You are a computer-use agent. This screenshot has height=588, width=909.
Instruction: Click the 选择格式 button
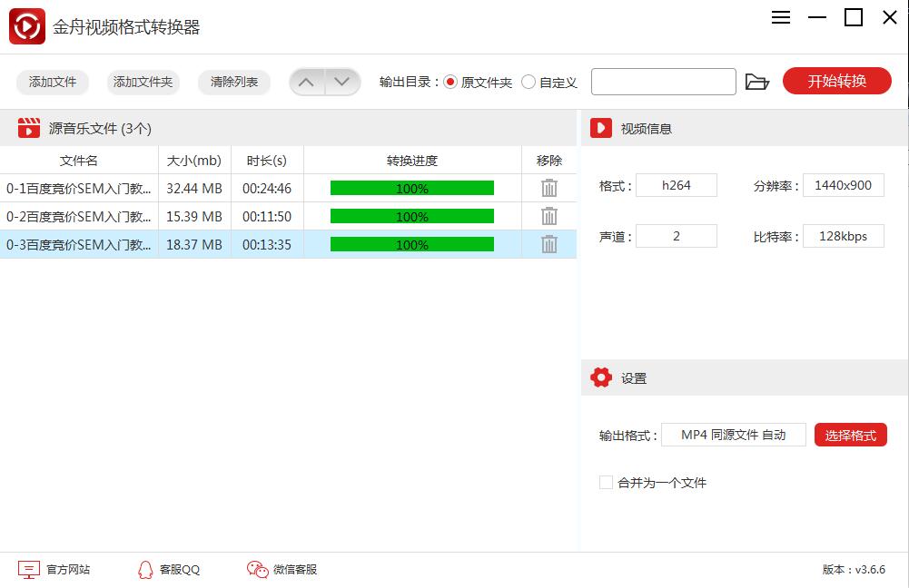point(850,436)
